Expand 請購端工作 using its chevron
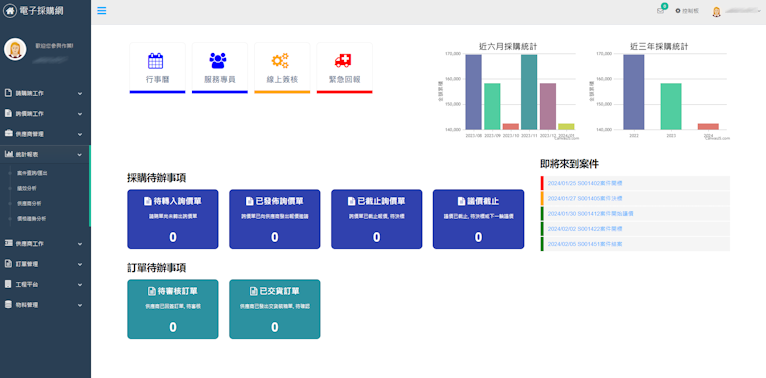Viewport: 766px width, 378px height. pos(80,93)
